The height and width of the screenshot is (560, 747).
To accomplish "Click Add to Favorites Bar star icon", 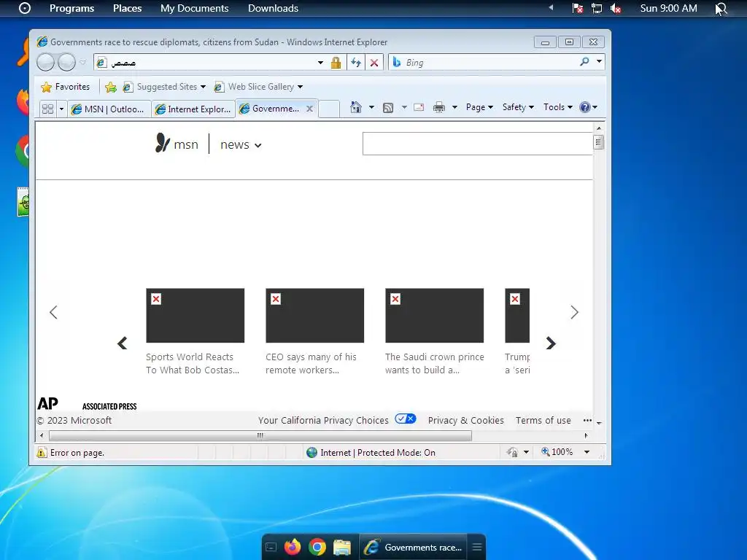I will (x=111, y=87).
